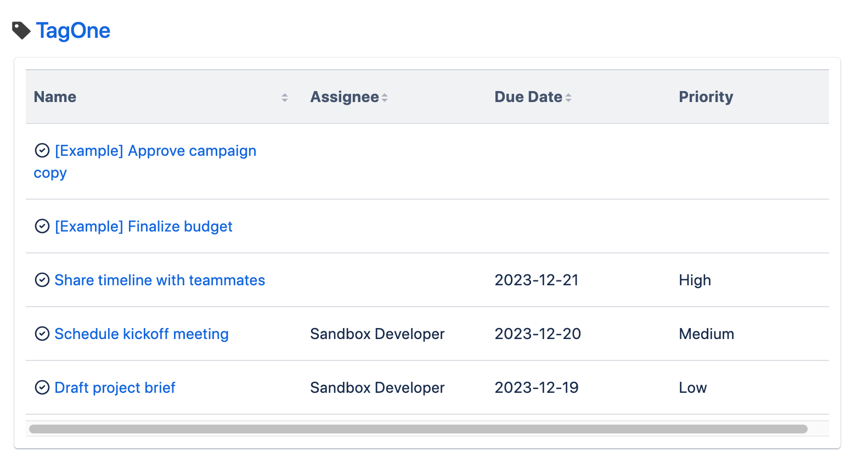Screen dimensions: 868x474
Task: Click the horizontal scrollbar under the table
Action: (x=418, y=429)
